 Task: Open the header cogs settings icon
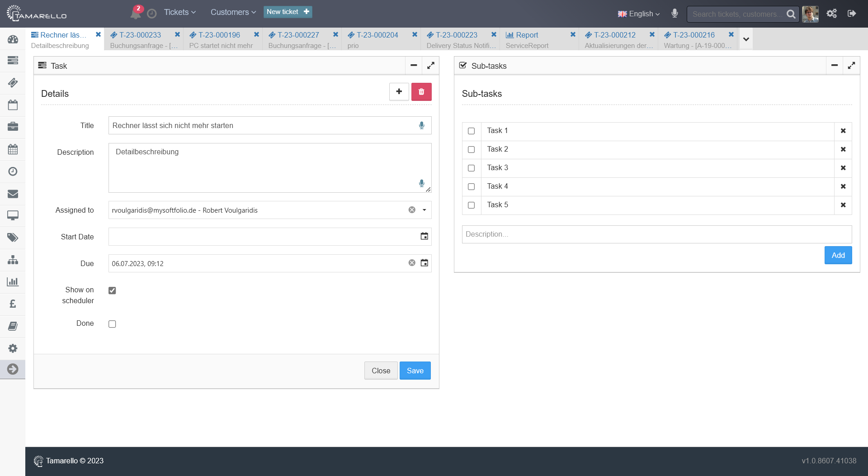(831, 14)
